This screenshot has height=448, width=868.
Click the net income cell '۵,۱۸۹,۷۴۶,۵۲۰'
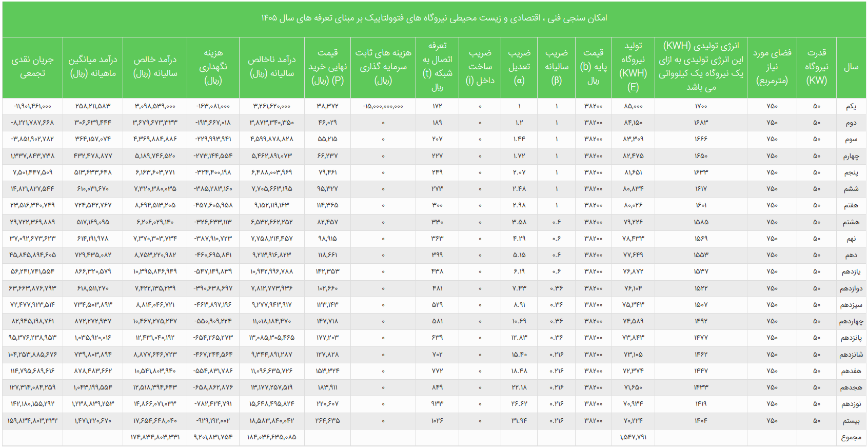(155, 156)
